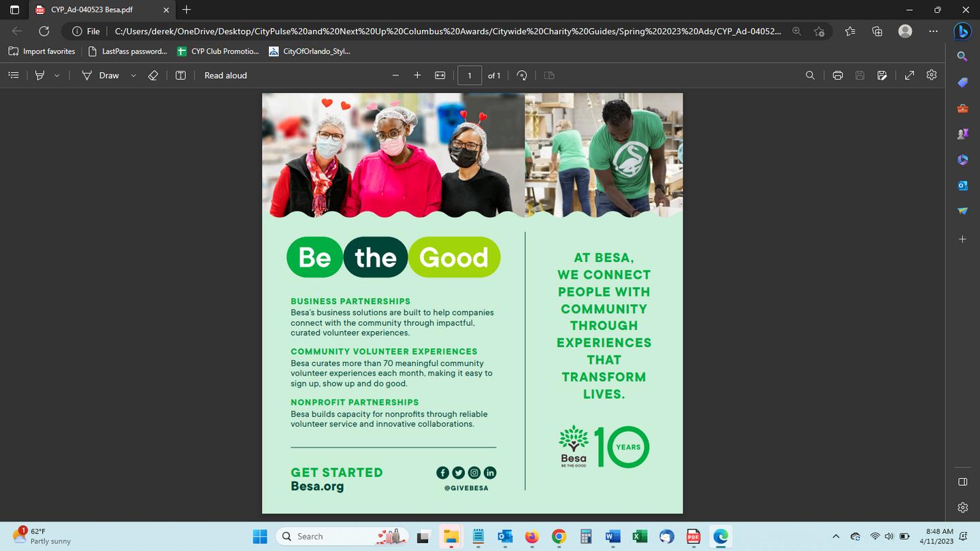Open the Tools briefcase in sidebar
Image resolution: width=980 pixels, height=551 pixels.
point(962,108)
